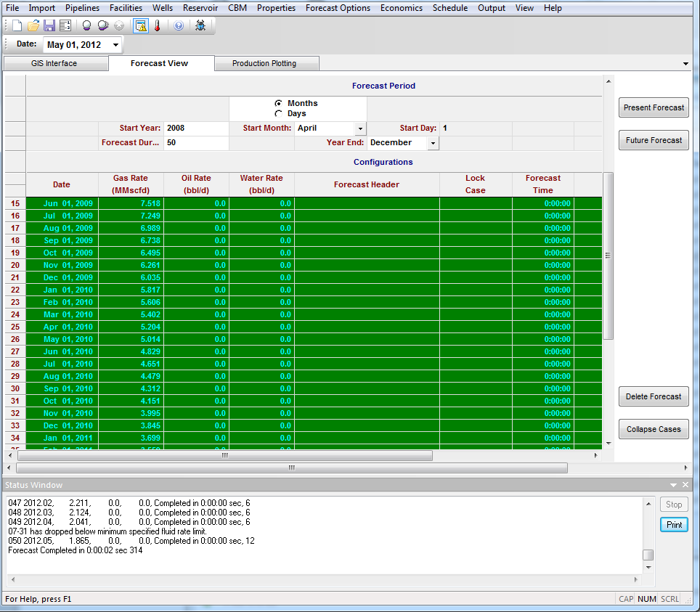Click the Collapse Cases button
The height and width of the screenshot is (612, 700).
[x=654, y=429]
